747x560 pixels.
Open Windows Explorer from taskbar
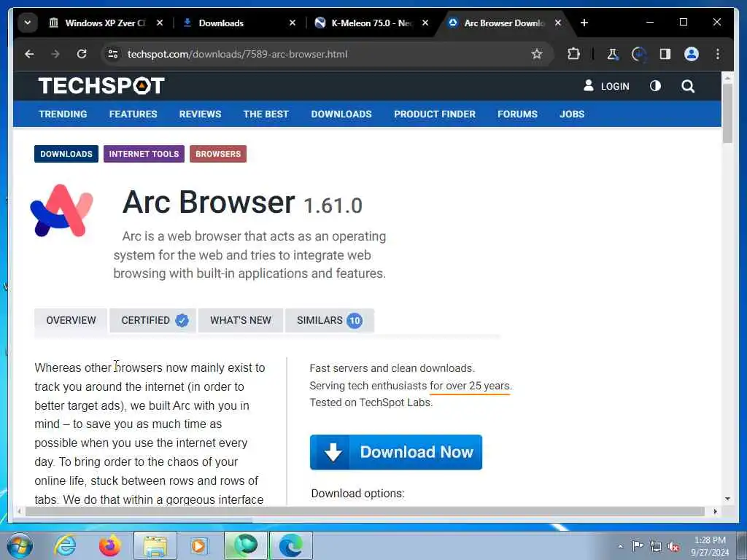155,545
